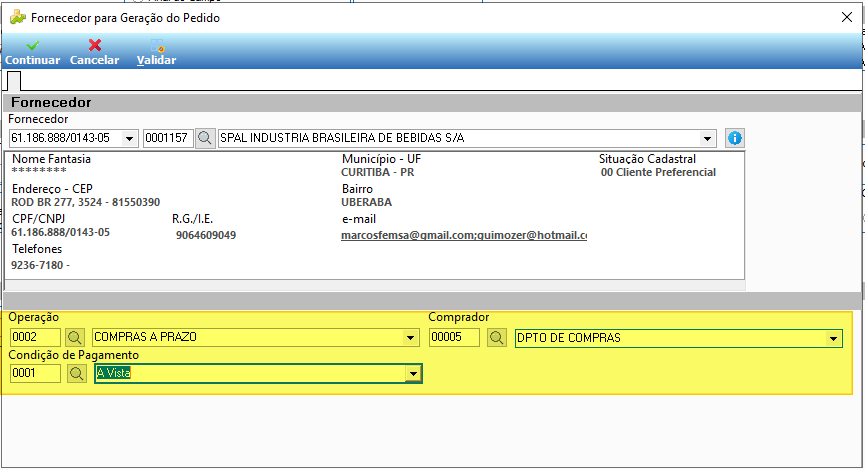Click the 00 Cliente Preferencial status text

pyautogui.click(x=658, y=172)
